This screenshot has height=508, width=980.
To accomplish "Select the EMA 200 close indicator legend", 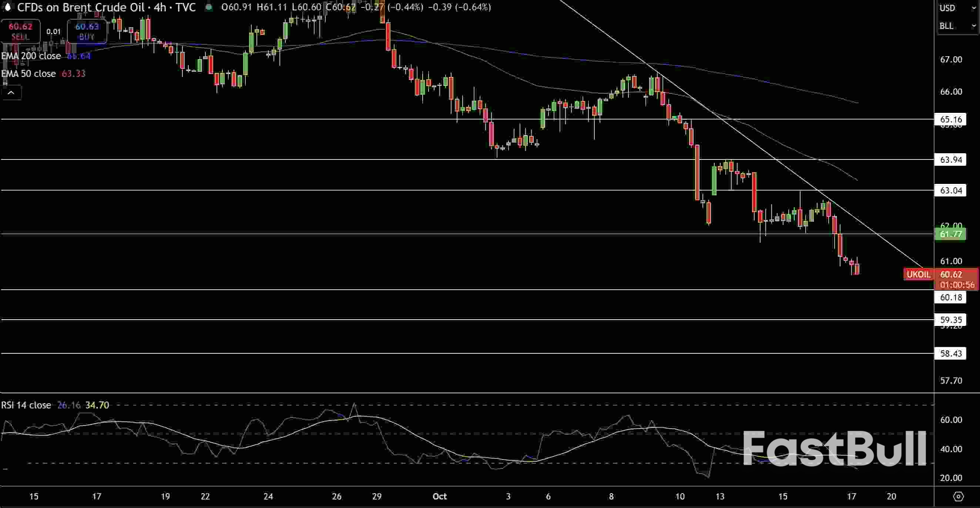I will pyautogui.click(x=31, y=56).
